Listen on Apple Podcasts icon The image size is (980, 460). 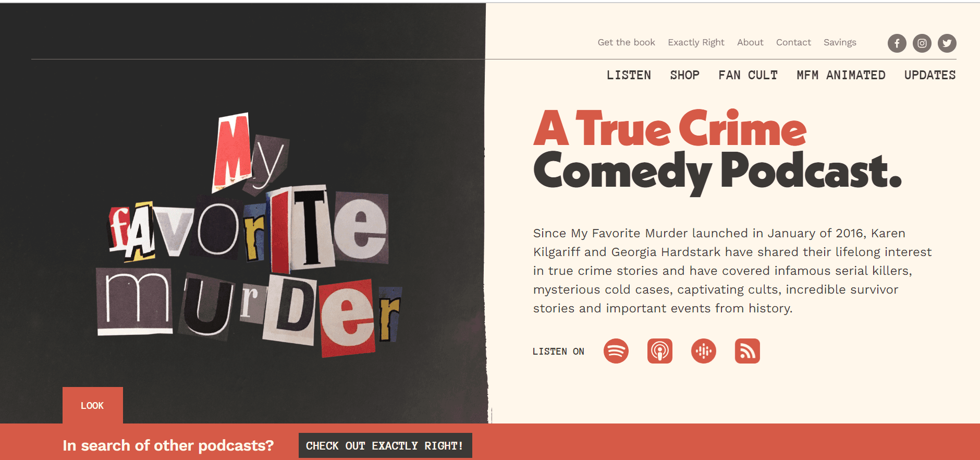(x=660, y=351)
